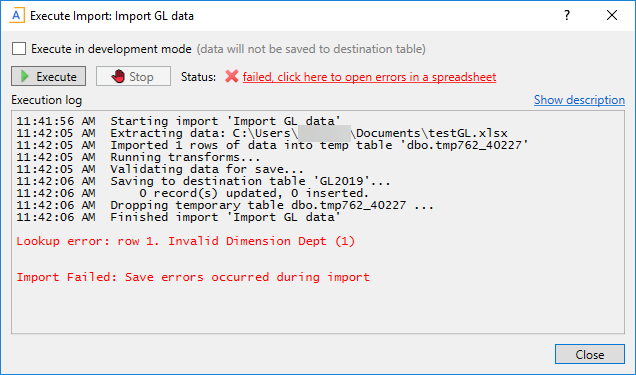Enable the Execute in development mode checkbox
Image resolution: width=636 pixels, height=375 pixels.
click(x=19, y=49)
